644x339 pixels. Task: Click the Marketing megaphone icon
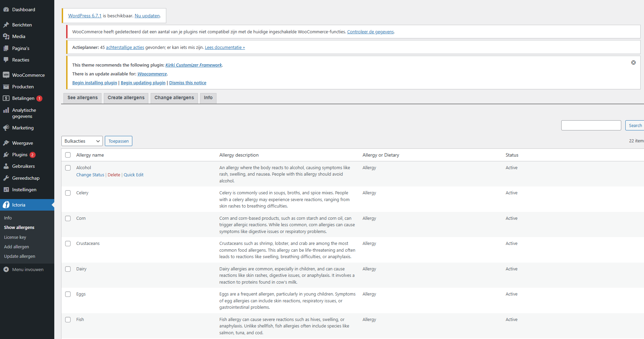pos(6,128)
